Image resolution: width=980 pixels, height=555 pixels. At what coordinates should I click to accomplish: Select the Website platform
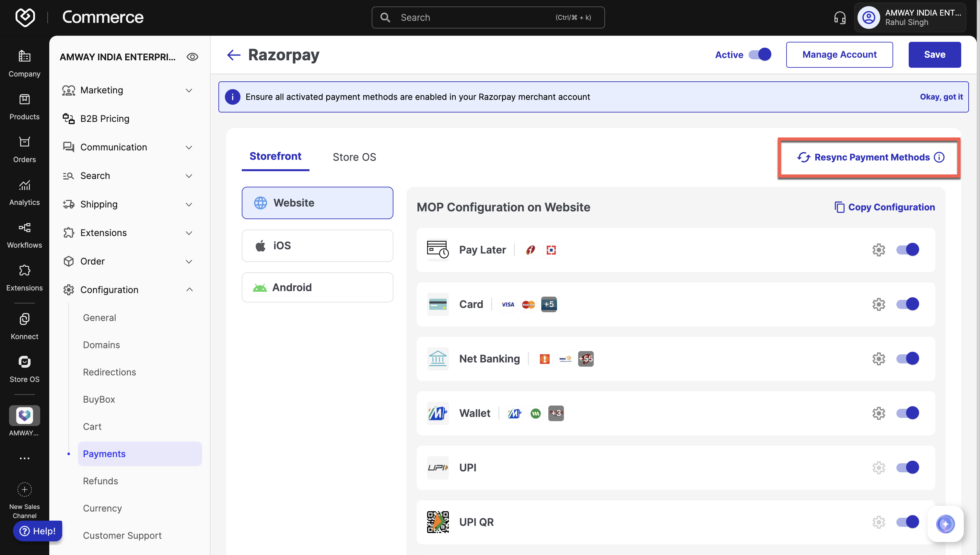pos(317,203)
